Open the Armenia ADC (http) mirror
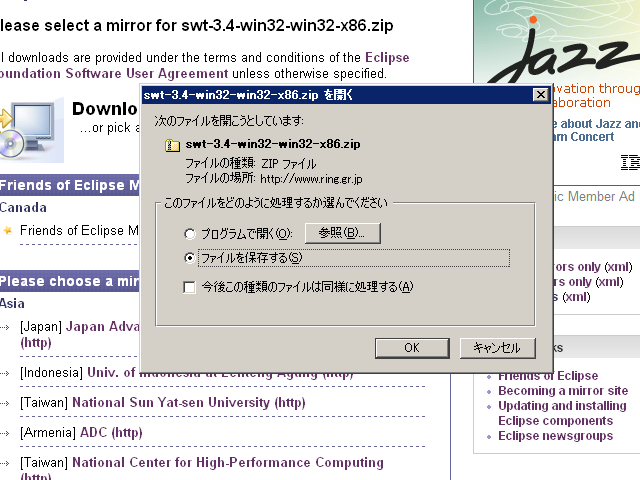The height and width of the screenshot is (480, 640). pos(111,433)
